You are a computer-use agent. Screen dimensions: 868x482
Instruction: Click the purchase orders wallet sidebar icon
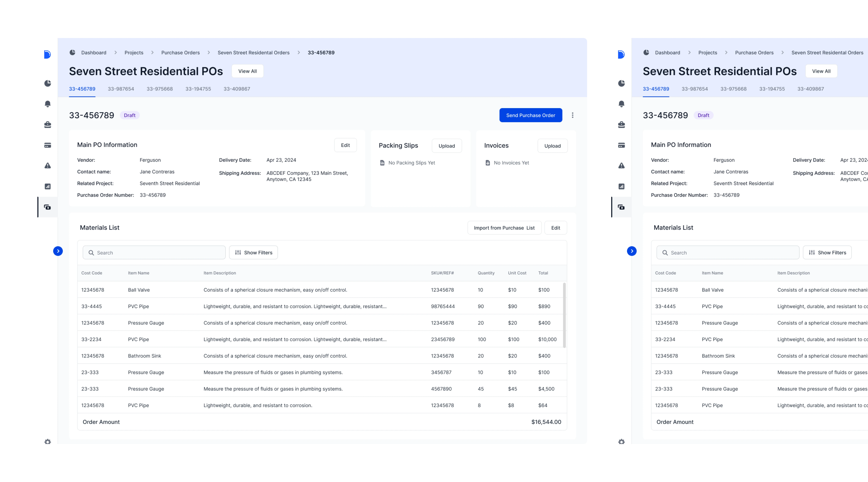click(47, 207)
